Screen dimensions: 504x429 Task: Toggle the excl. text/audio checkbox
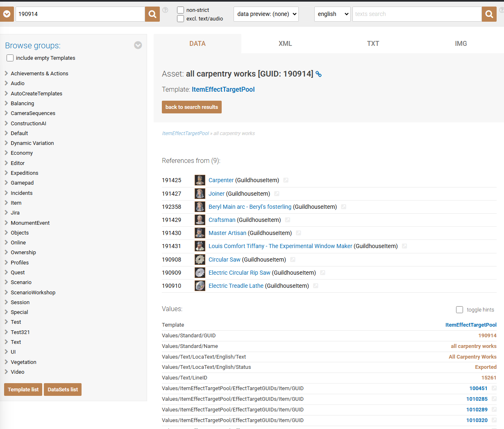180,18
